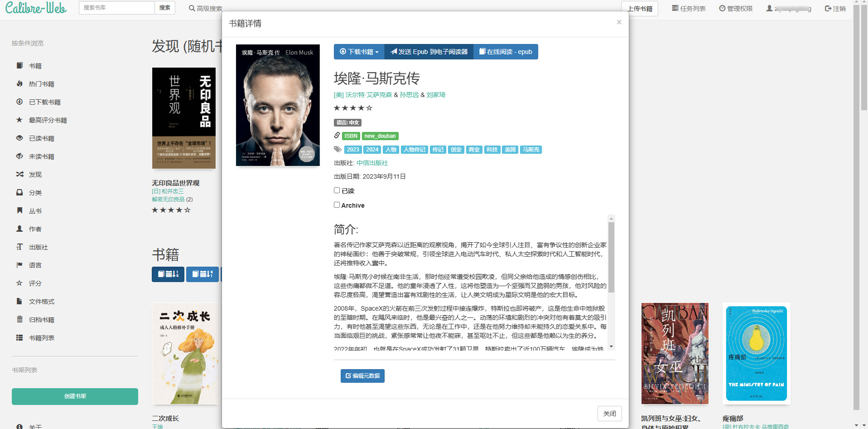
Task: Click the ISBN link chain icon
Action: pyautogui.click(x=337, y=135)
